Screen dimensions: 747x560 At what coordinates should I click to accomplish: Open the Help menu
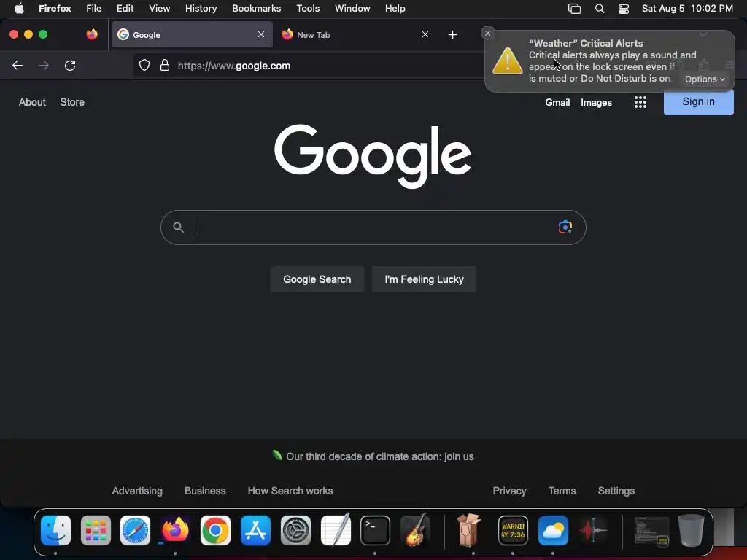click(395, 8)
